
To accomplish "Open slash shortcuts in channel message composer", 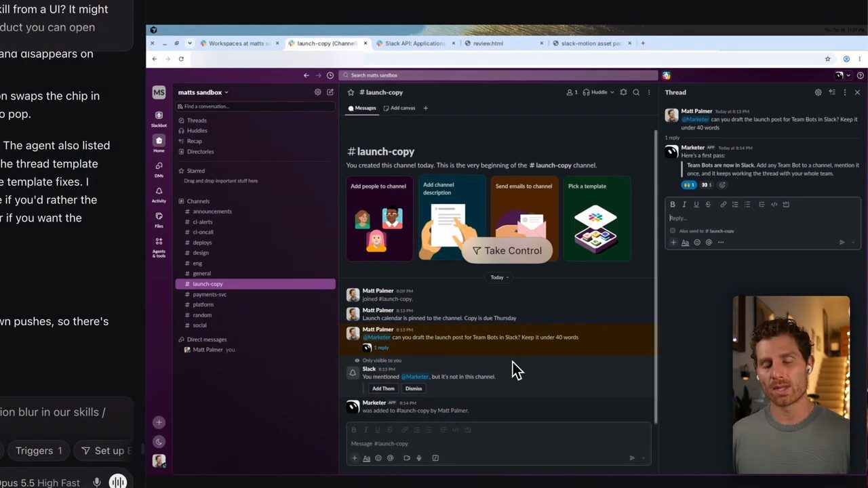I will pyautogui.click(x=435, y=458).
